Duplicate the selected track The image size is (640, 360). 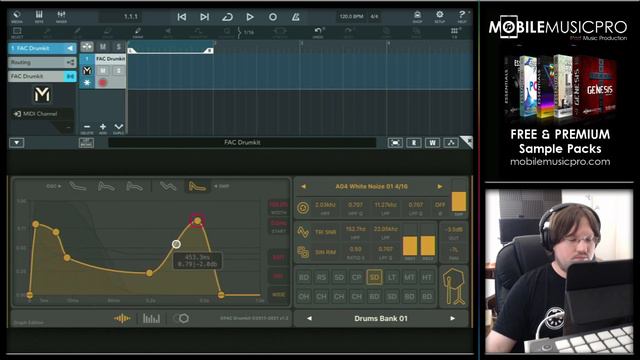tap(118, 128)
